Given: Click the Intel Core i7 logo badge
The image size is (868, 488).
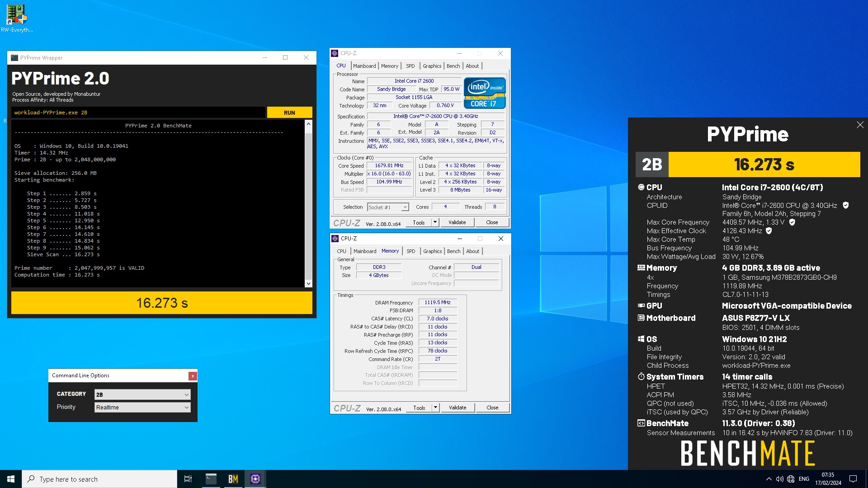Looking at the screenshot, I should (484, 93).
